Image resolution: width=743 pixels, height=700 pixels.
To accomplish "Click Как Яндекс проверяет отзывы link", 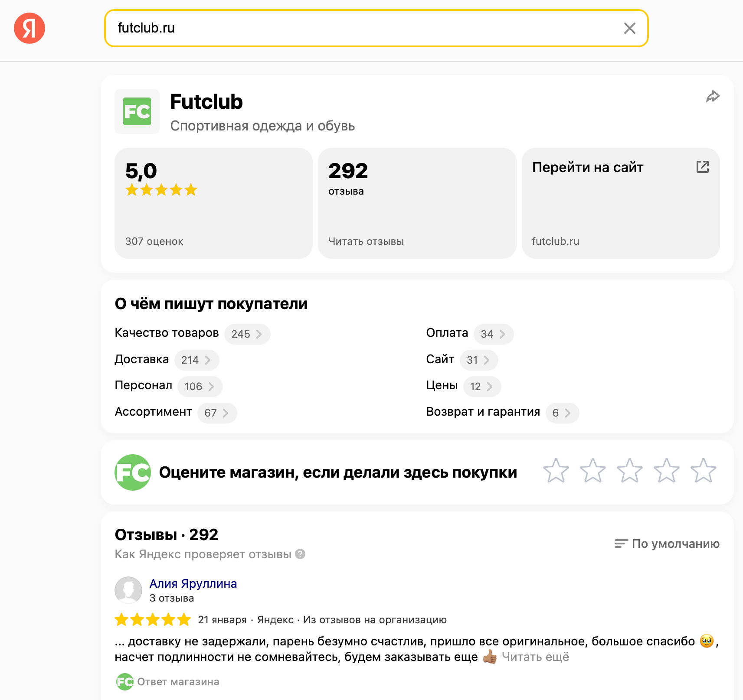I will click(203, 554).
